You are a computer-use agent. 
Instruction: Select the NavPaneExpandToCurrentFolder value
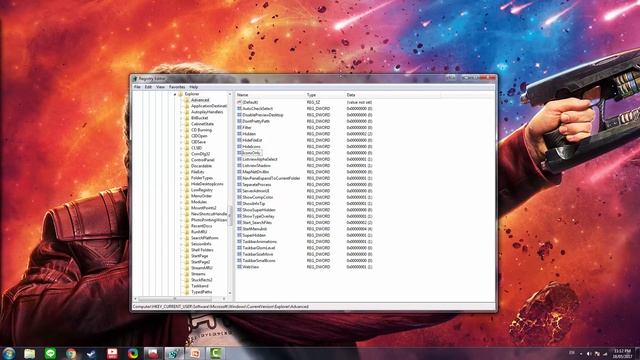tap(271, 178)
